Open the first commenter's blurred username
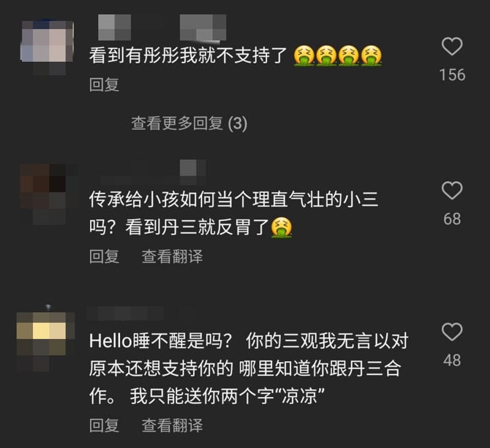This screenshot has width=490, height=448. (x=162, y=28)
